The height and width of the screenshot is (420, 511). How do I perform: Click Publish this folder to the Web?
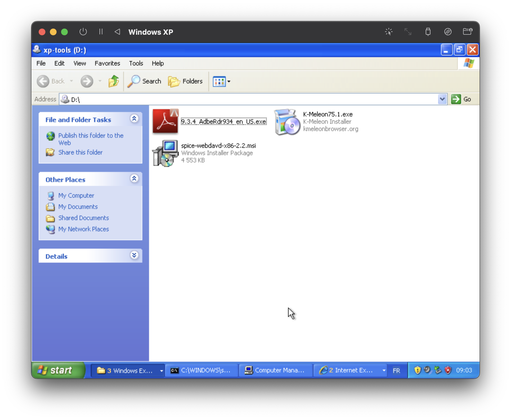[91, 139]
